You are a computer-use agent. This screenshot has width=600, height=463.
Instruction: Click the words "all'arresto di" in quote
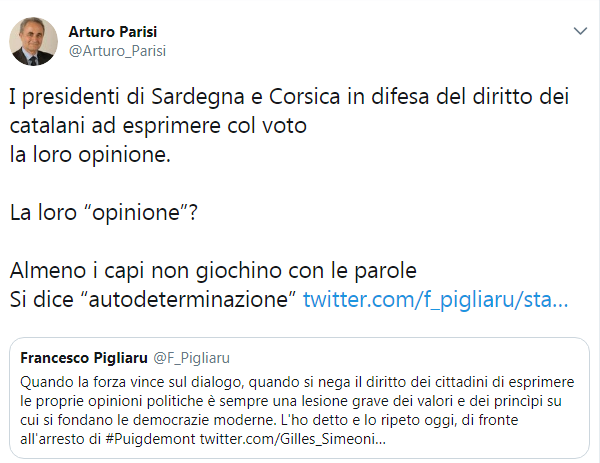60,439
